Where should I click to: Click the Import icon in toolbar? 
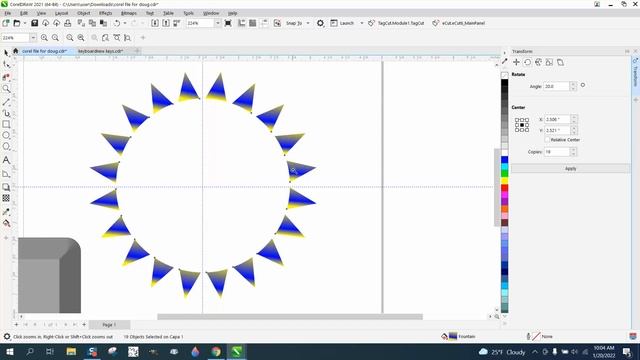pyautogui.click(x=155, y=23)
